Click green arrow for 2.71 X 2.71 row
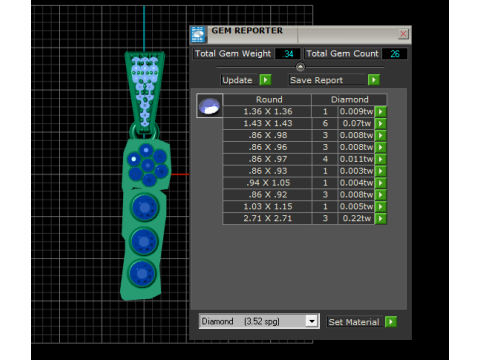Viewport: 480px width, 360px height. click(380, 219)
